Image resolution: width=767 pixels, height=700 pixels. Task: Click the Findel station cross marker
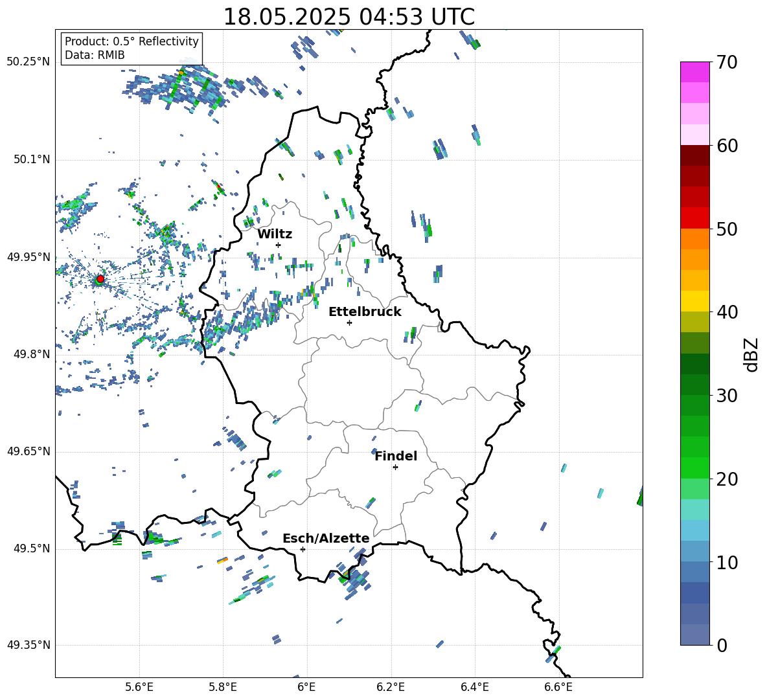pyautogui.click(x=395, y=468)
